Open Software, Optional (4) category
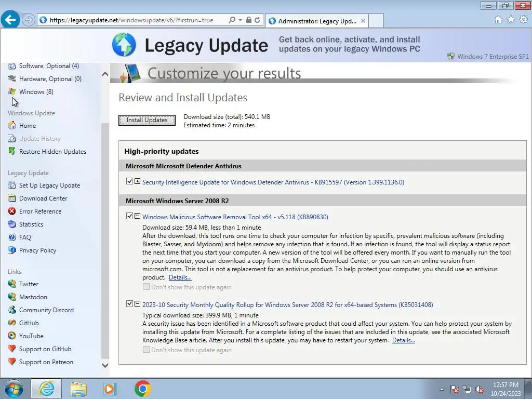This screenshot has height=399, width=532. pyautogui.click(x=49, y=66)
